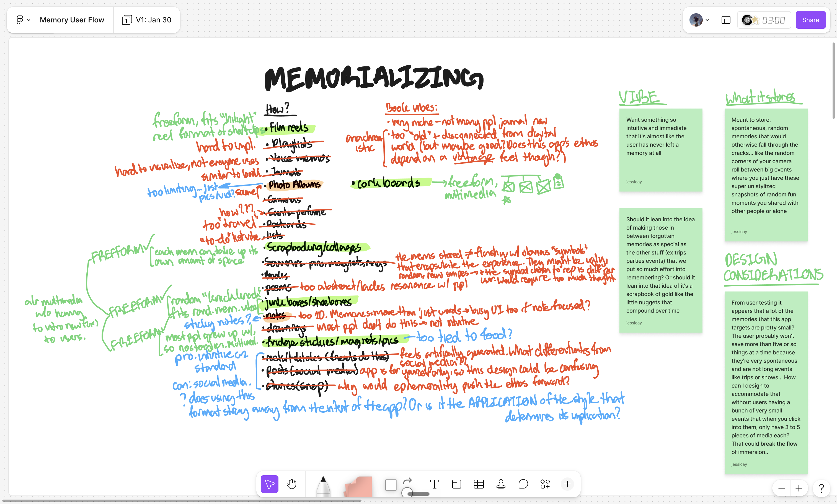Select the sticky starting 'From user testing'

click(766, 383)
